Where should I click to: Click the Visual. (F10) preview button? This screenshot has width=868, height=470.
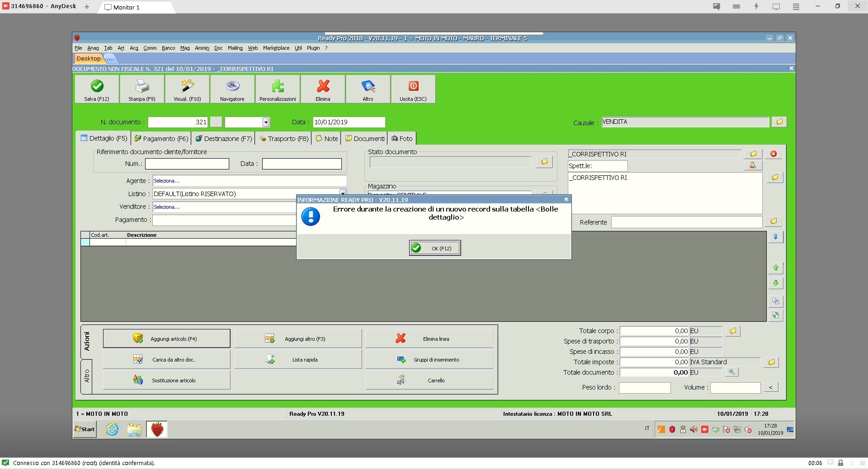(187, 89)
